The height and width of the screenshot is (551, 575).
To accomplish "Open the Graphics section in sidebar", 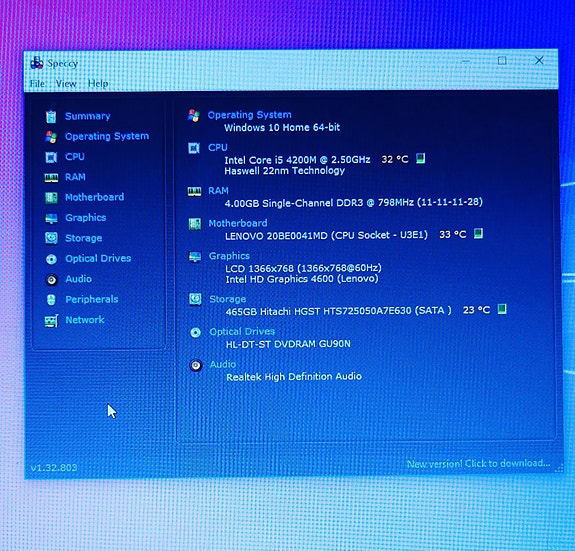I will pos(85,218).
